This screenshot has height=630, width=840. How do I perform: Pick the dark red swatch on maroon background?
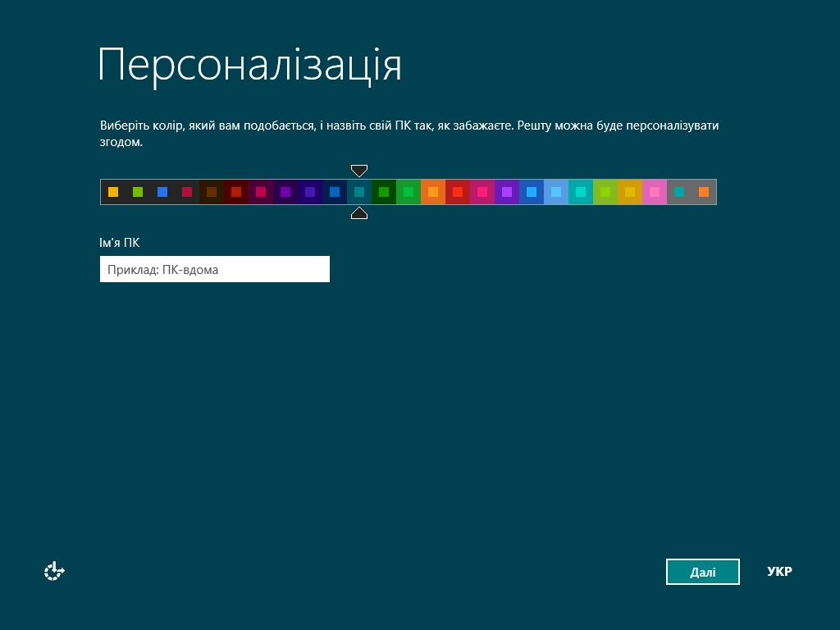coord(236,192)
